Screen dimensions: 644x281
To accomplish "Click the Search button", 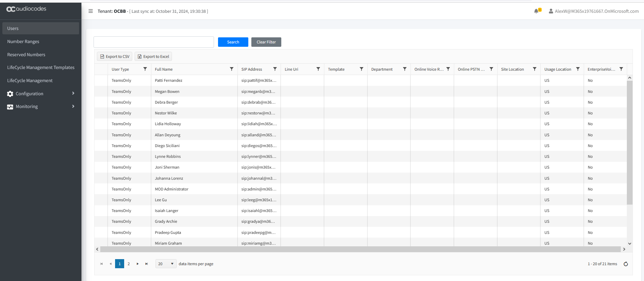I will [233, 42].
